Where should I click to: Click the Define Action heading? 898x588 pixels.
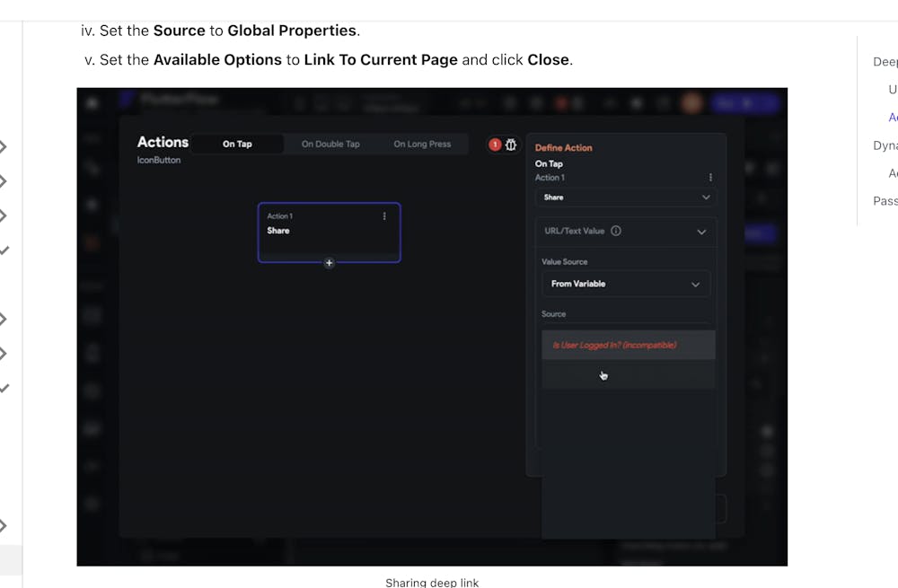[x=564, y=148]
